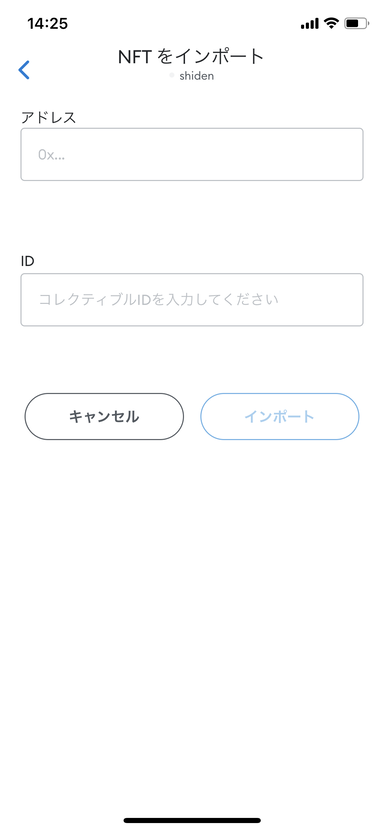This screenshot has height=831, width=384.
Task: Click the キャンセル button
Action: [x=104, y=417]
